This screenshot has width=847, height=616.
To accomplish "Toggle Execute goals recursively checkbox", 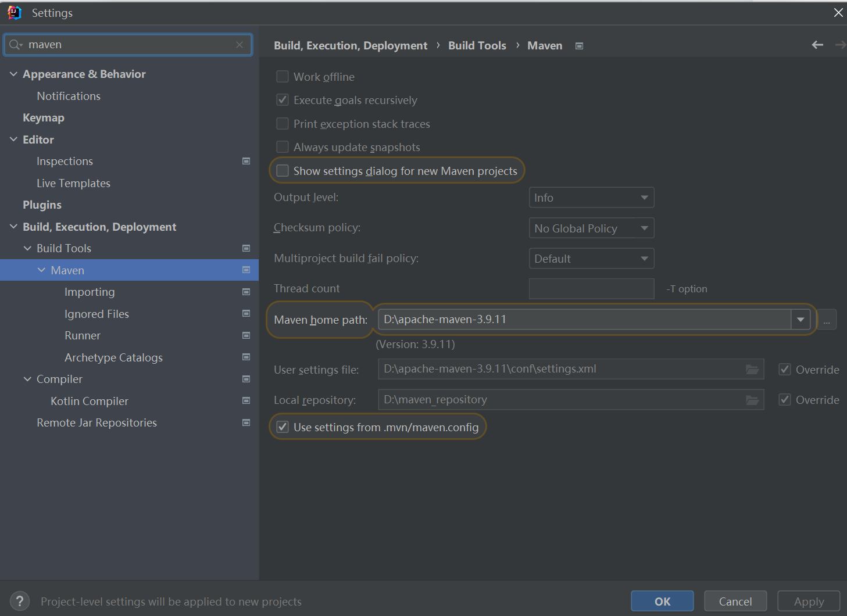I will (283, 100).
